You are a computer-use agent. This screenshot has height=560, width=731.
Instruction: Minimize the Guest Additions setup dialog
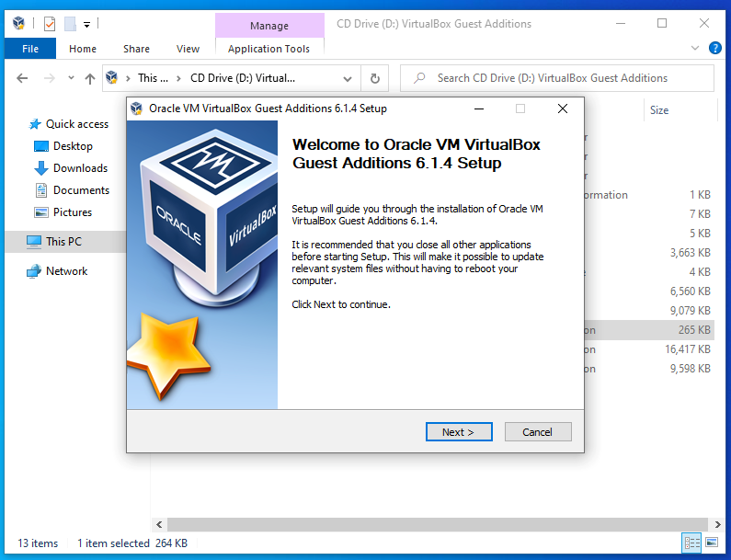479,109
